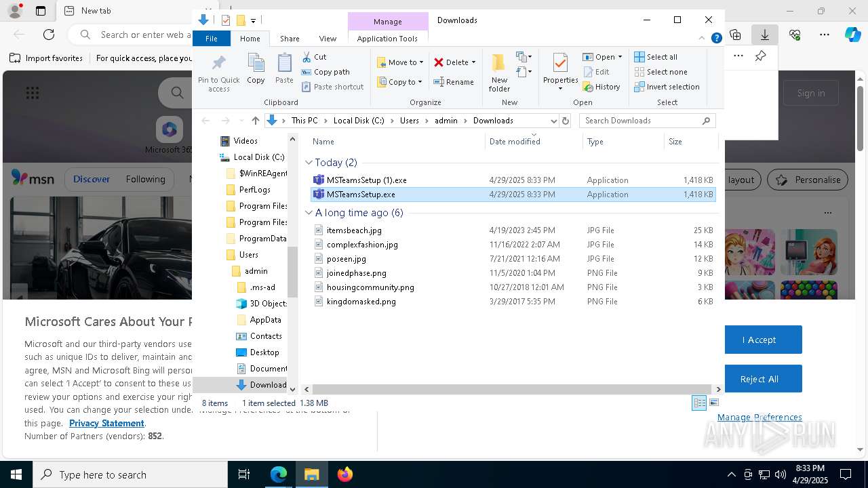Click the Paste ribbon icon
868x488 pixels.
pyautogui.click(x=284, y=68)
